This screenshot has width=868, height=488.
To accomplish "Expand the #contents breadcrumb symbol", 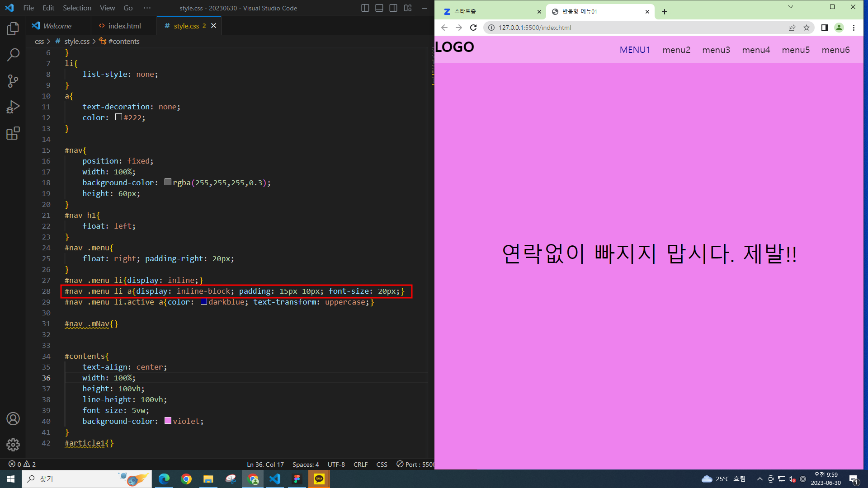I will tap(123, 41).
